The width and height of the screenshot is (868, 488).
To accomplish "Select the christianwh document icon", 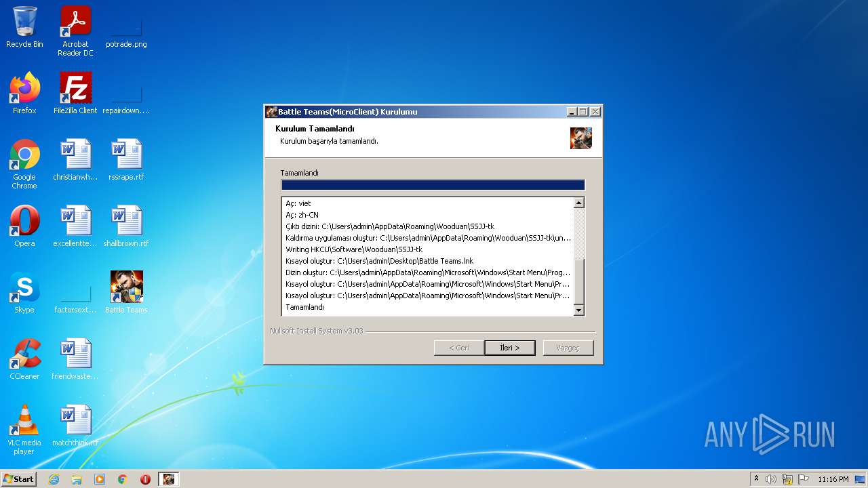I will [75, 160].
